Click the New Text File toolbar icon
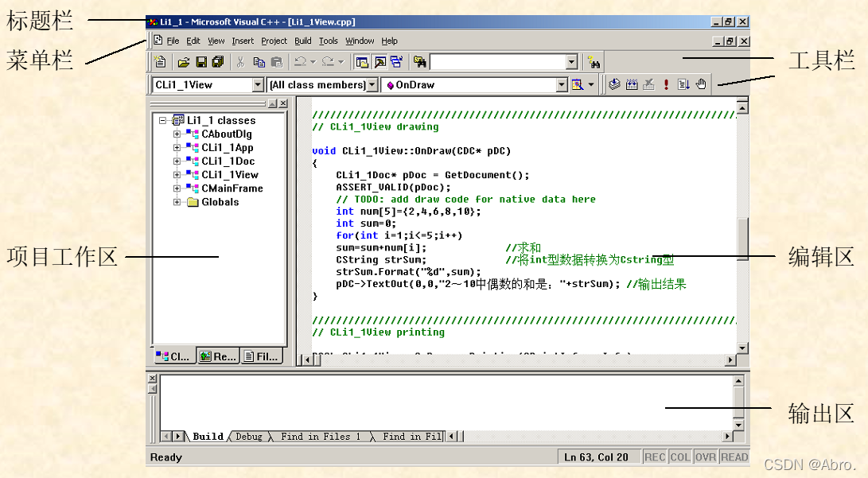868x478 pixels. 160,62
